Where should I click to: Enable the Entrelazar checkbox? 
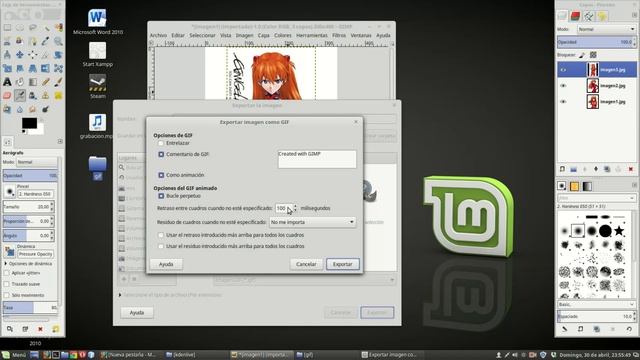click(161, 143)
